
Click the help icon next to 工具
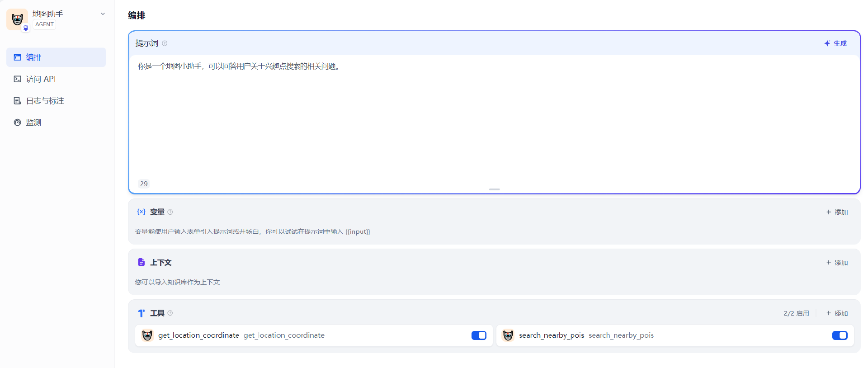170,313
